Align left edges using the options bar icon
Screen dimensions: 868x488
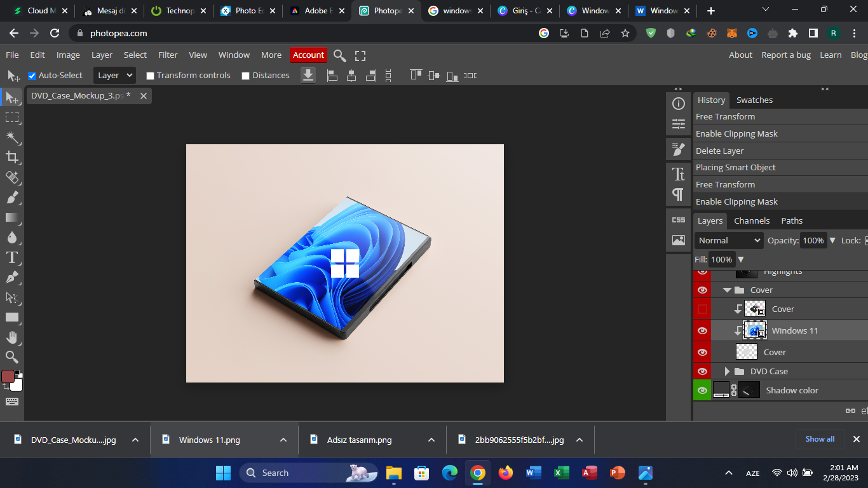point(332,76)
